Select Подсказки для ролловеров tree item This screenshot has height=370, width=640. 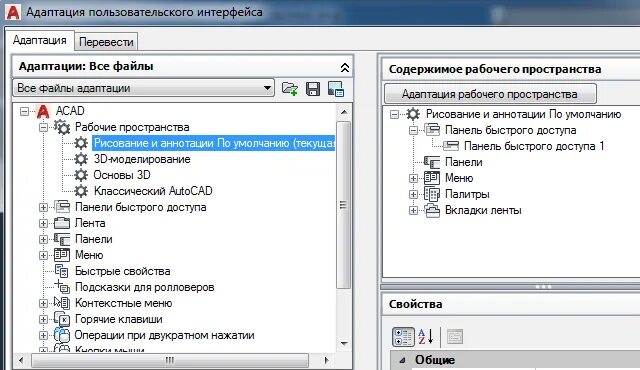(x=144, y=287)
